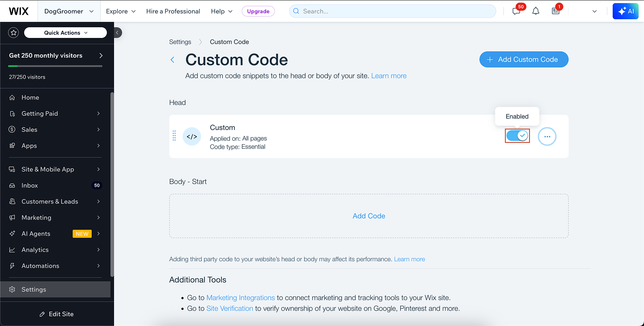Click the monthly visitors progress bar
Image resolution: width=644 pixels, height=326 pixels.
point(55,66)
